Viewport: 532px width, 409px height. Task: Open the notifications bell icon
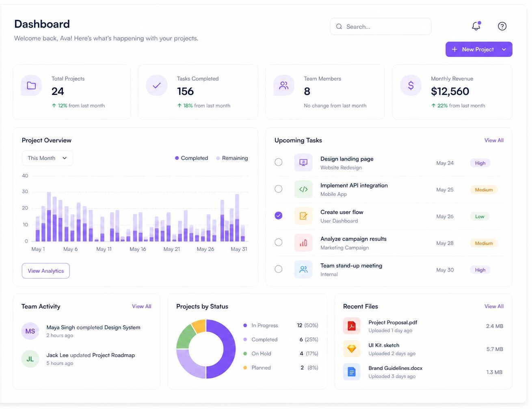click(x=476, y=26)
